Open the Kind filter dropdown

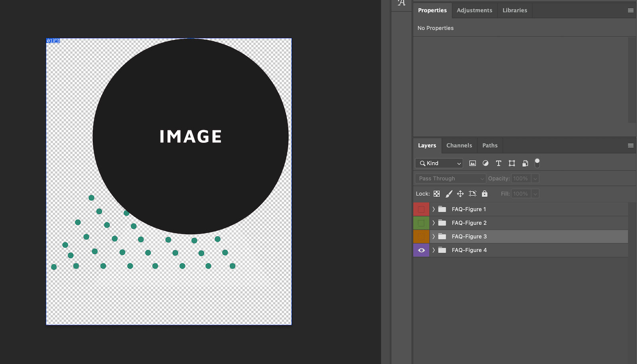(439, 163)
